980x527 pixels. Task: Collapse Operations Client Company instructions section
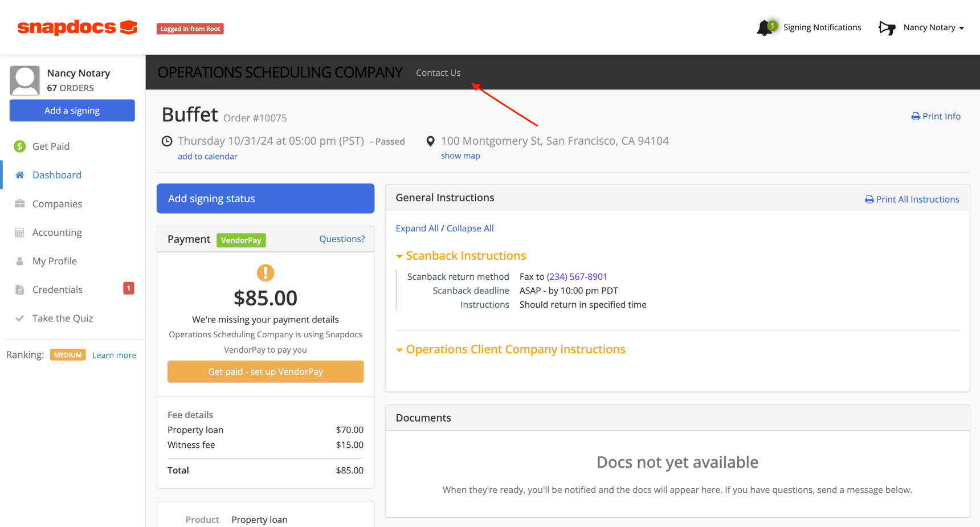coord(511,349)
